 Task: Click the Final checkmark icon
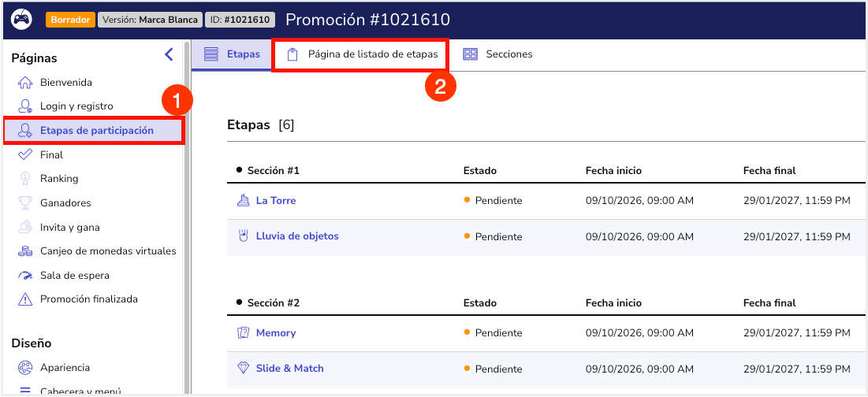click(x=25, y=155)
